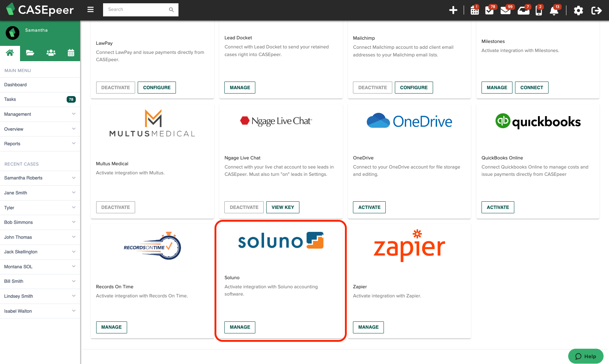Viewport: 609px width, 364px height.
Task: Expand Bob Simmons recent case
Action: point(40,222)
